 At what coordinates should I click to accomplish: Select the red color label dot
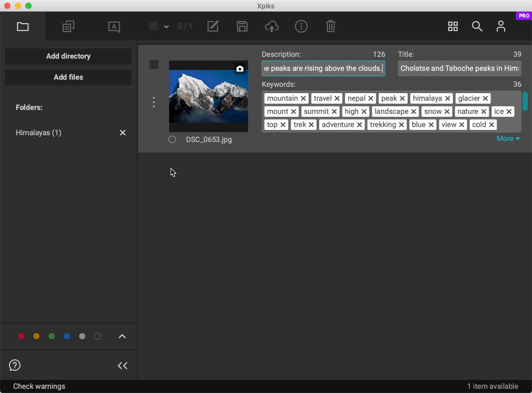21,336
